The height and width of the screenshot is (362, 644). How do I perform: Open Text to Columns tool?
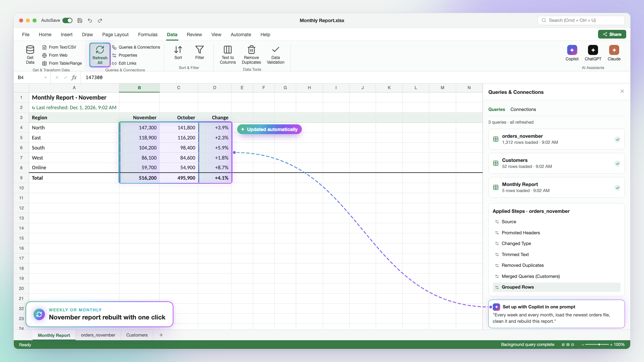[x=228, y=55]
